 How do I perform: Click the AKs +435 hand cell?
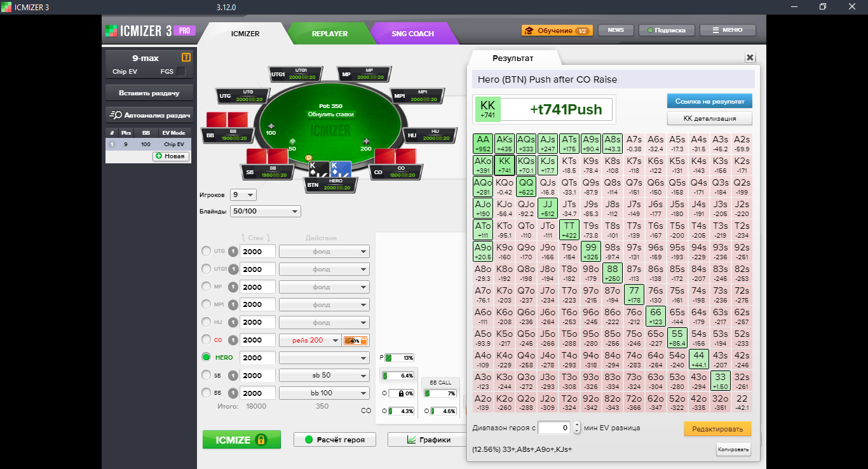[x=505, y=144]
